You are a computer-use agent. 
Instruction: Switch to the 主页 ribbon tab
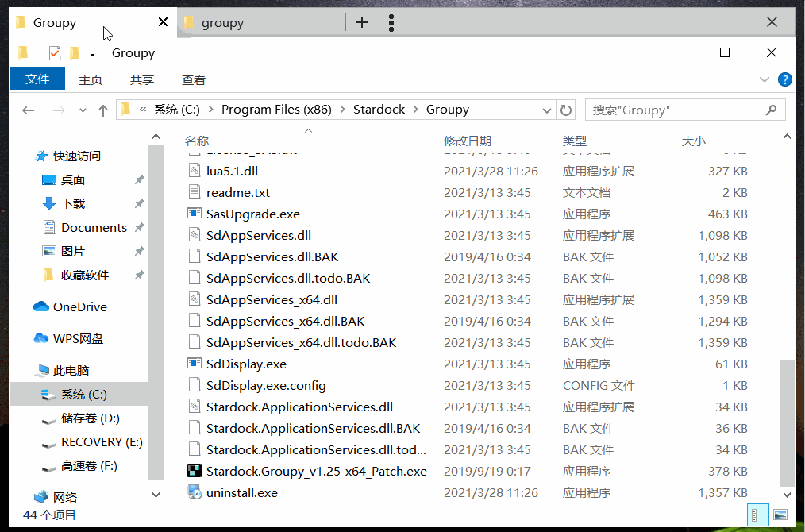click(x=91, y=79)
